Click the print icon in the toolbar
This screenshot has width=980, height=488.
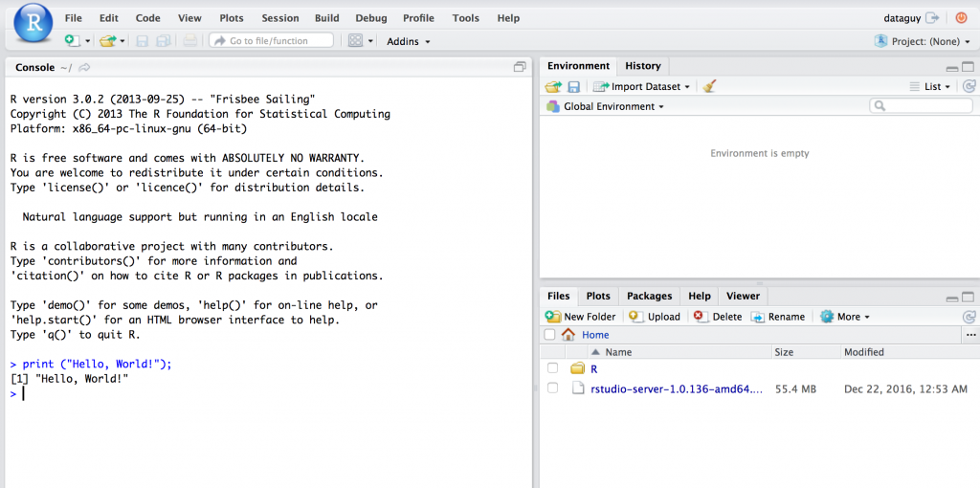click(x=190, y=41)
